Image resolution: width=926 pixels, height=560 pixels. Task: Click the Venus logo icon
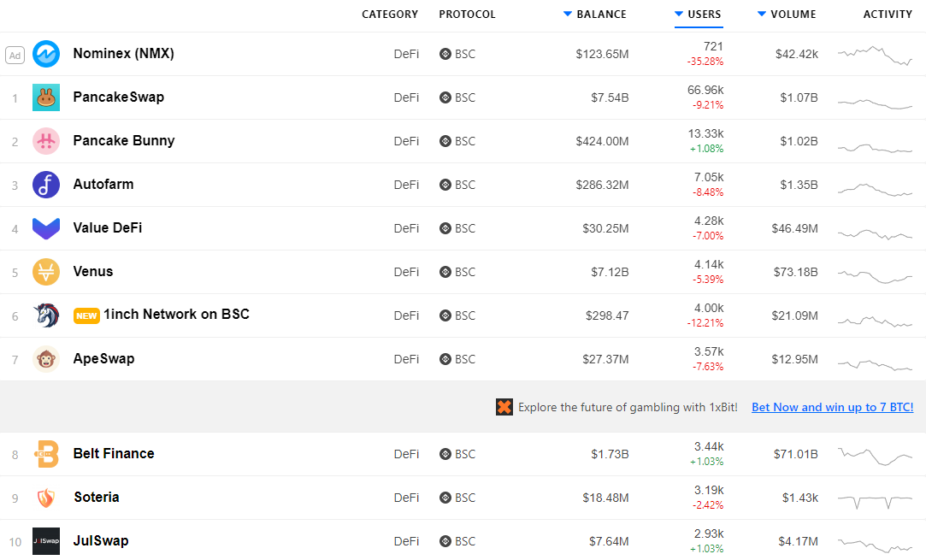pyautogui.click(x=46, y=273)
